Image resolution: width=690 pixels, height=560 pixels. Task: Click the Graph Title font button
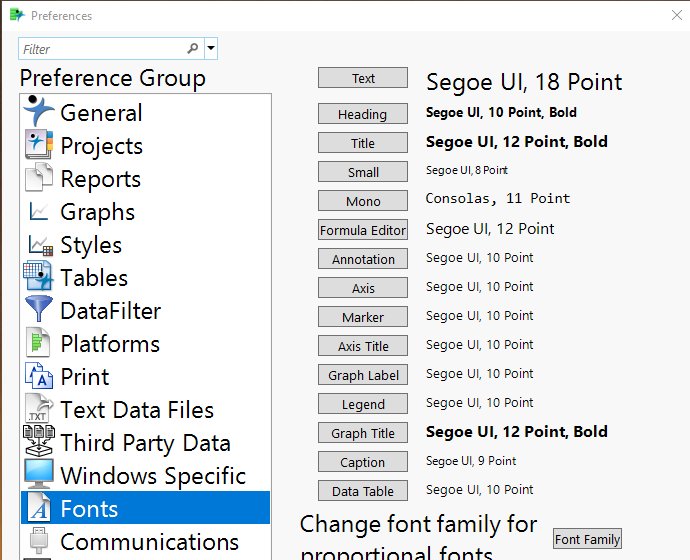click(363, 433)
